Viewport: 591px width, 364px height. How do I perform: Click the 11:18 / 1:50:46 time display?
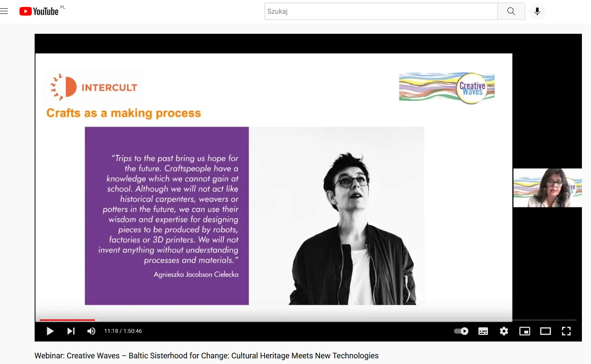(123, 331)
